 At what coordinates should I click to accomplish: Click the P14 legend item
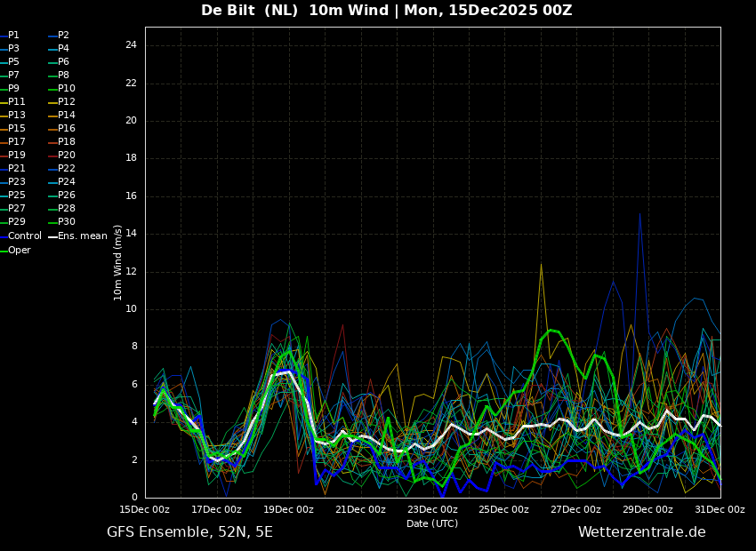pyautogui.click(x=61, y=116)
